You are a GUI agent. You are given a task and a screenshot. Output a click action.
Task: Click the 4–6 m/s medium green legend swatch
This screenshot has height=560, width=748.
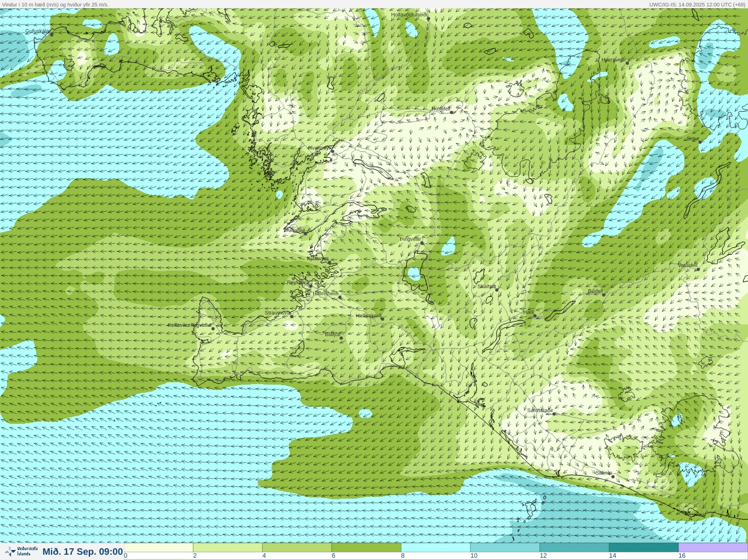pyautogui.click(x=297, y=548)
